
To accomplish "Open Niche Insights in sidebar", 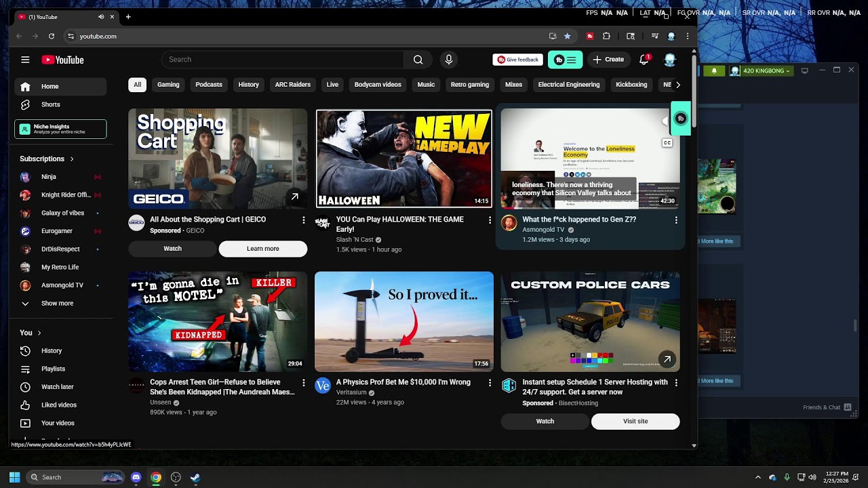I will coord(60,129).
